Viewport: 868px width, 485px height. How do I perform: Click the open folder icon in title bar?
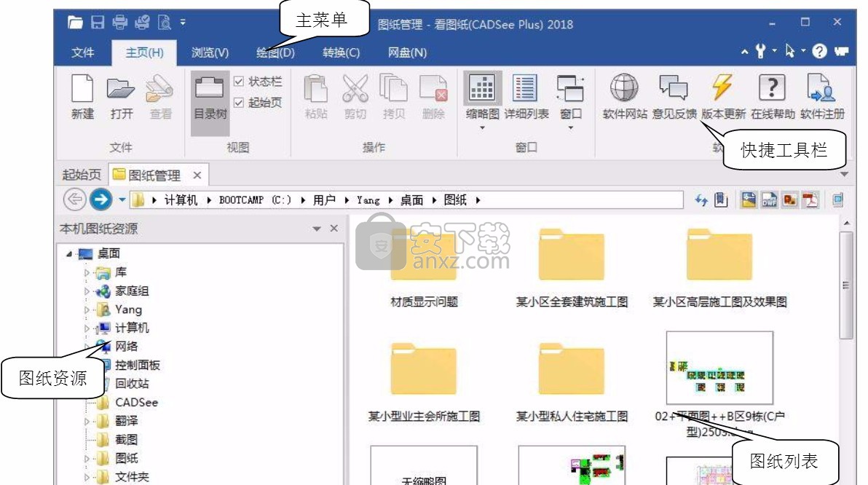pos(75,22)
